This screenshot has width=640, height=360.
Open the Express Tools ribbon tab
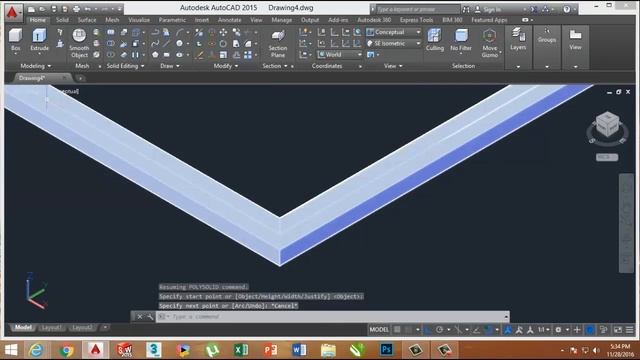point(416,20)
